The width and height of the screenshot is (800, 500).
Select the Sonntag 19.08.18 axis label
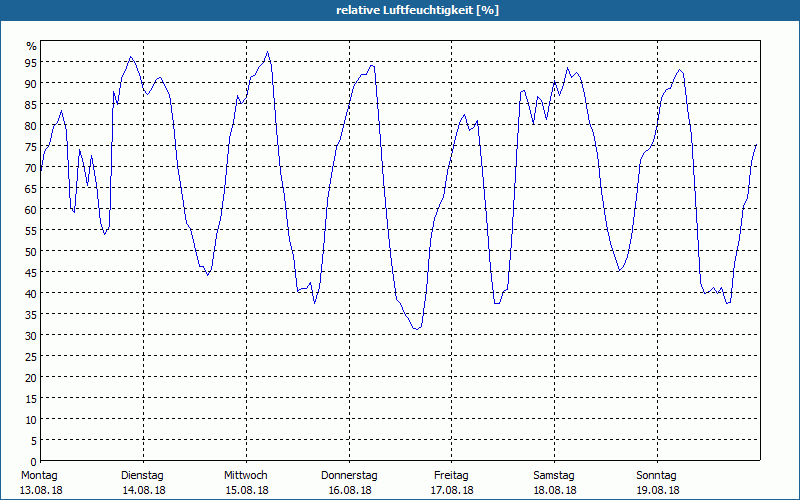point(657,483)
